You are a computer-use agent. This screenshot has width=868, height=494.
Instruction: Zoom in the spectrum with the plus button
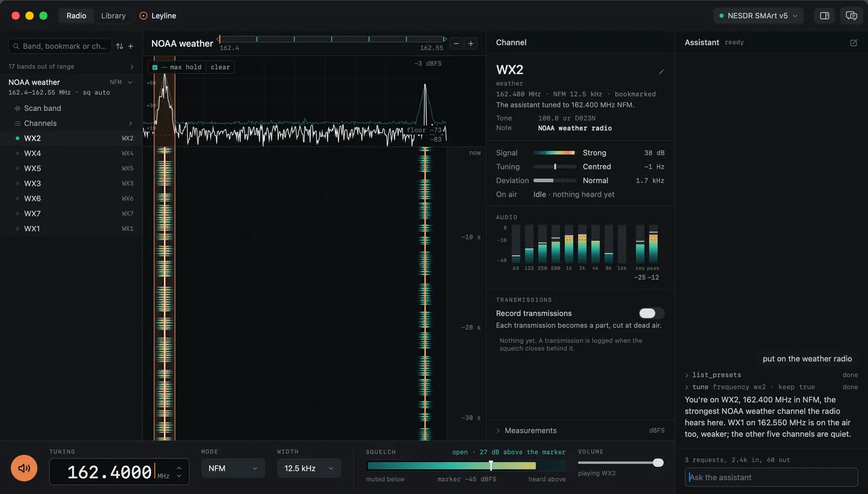471,43
